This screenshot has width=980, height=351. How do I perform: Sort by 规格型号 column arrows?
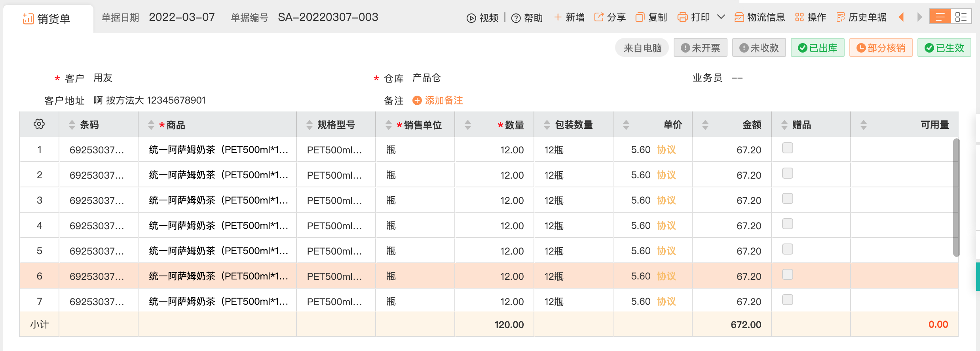click(310, 125)
